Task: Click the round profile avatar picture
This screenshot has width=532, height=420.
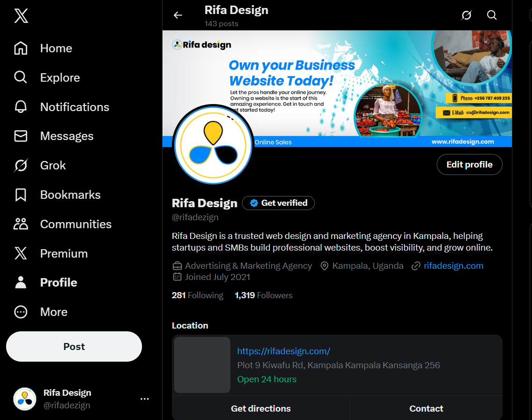Action: [x=213, y=144]
